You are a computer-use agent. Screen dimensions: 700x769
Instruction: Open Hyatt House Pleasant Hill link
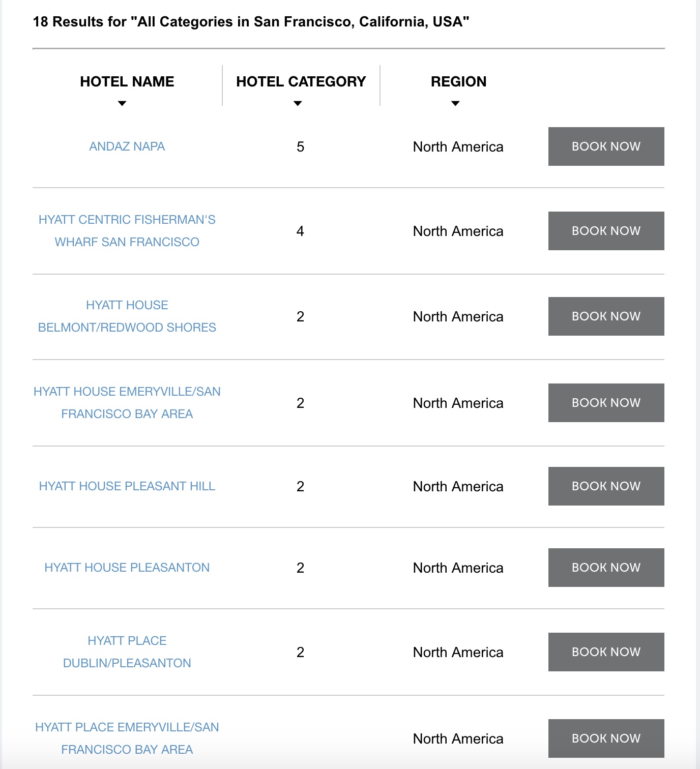[x=127, y=486]
